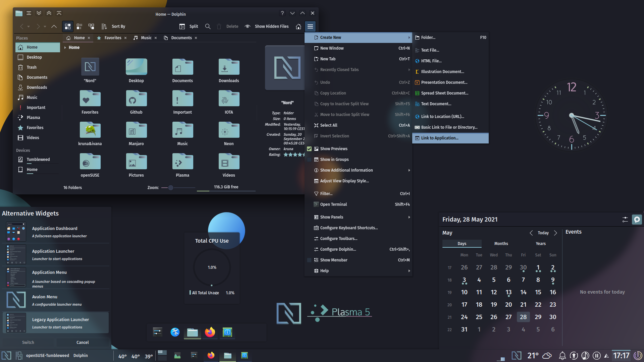Toggle Split view in Dolphin toolbar
Screen dimensions: 644x362
pos(189,26)
